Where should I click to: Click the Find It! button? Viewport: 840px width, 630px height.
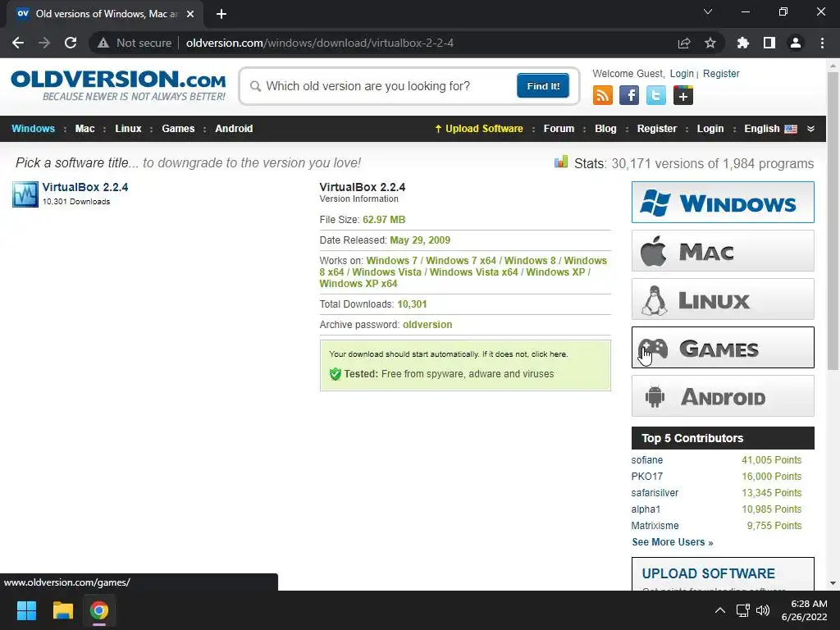click(x=543, y=85)
